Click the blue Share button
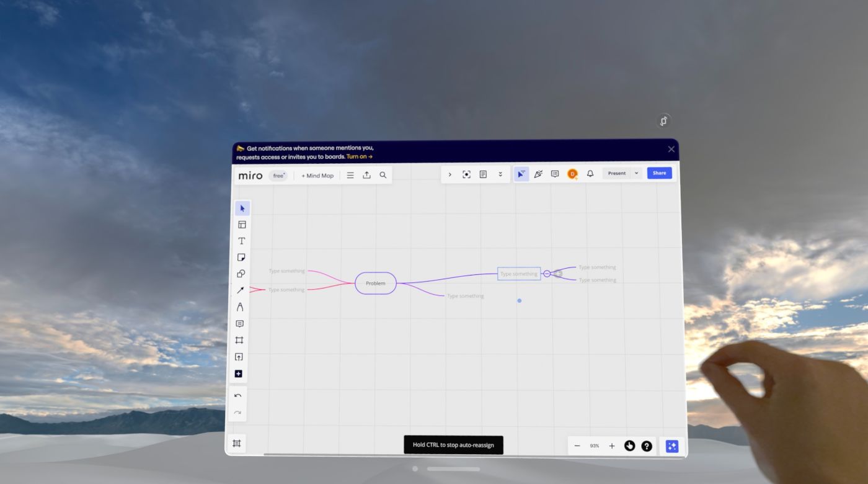Viewport: 868px width, 484px height. 659,173
